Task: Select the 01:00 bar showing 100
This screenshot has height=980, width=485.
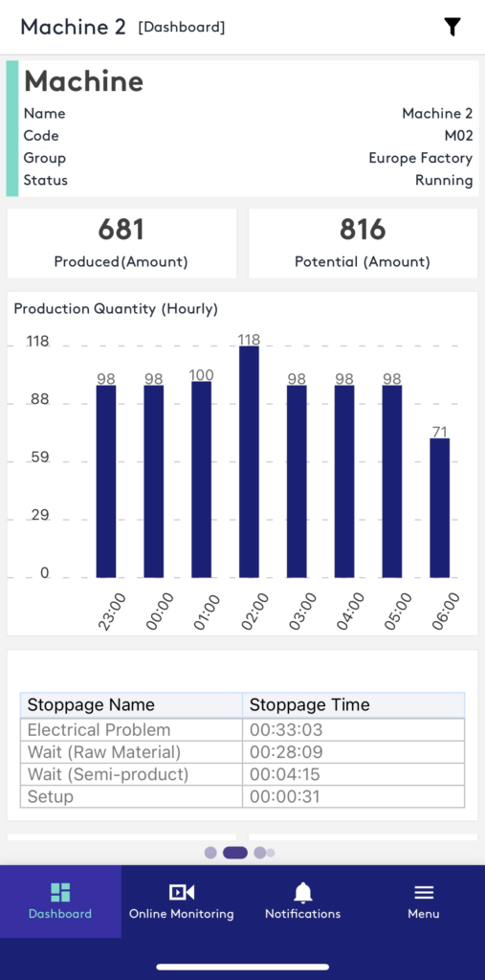Action: coord(201,479)
